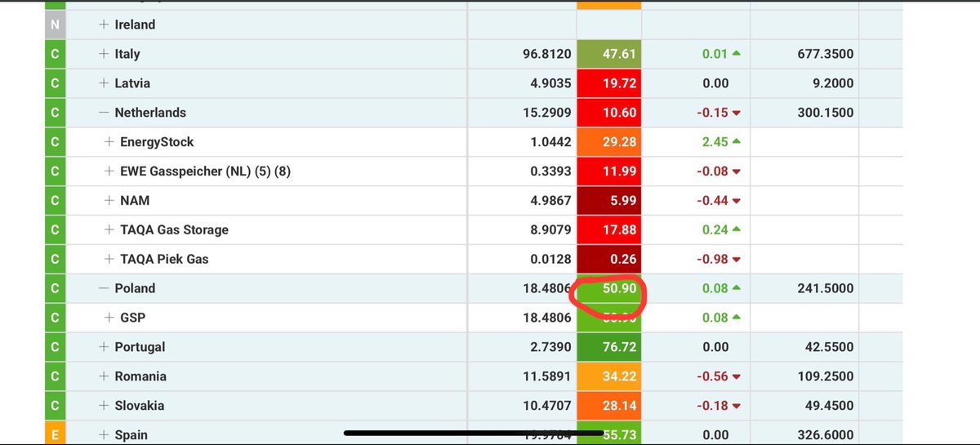Expand the Italy row
The width and height of the screenshot is (980, 445).
click(104, 54)
